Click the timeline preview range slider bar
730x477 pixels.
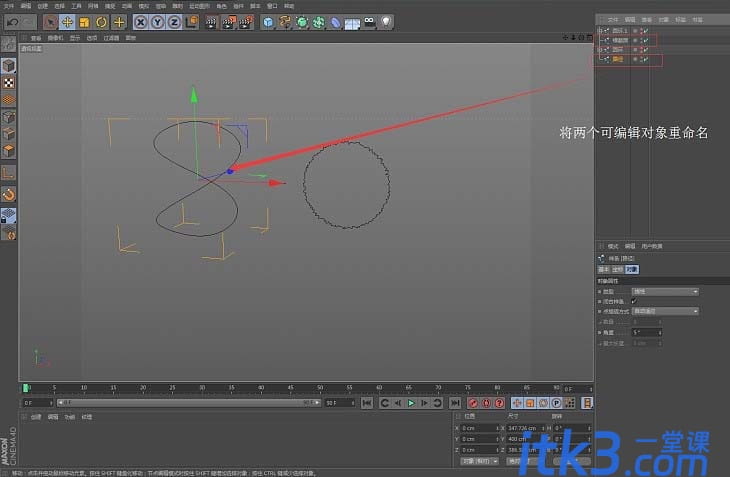189,403
